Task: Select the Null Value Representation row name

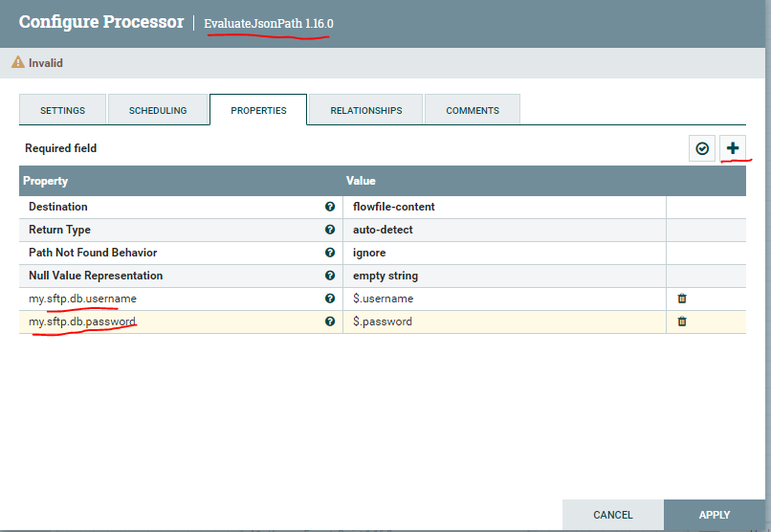Action: point(96,276)
